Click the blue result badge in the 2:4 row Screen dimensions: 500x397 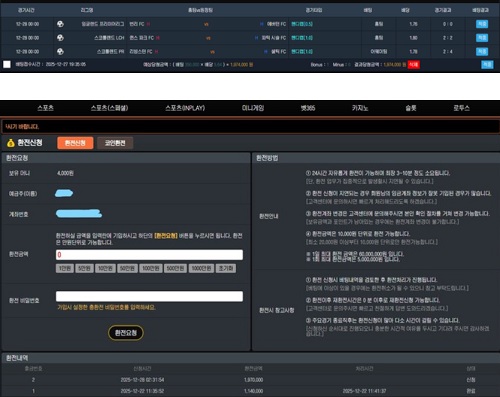click(x=482, y=51)
